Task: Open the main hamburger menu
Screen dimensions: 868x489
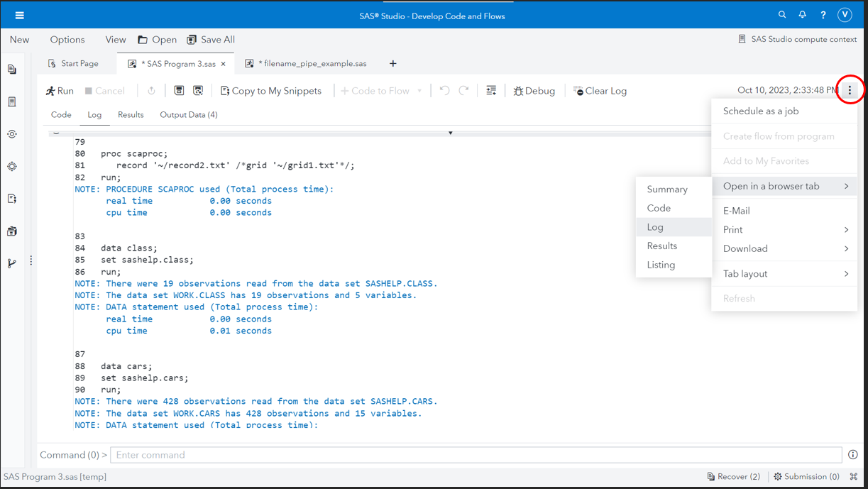Action: click(x=19, y=13)
